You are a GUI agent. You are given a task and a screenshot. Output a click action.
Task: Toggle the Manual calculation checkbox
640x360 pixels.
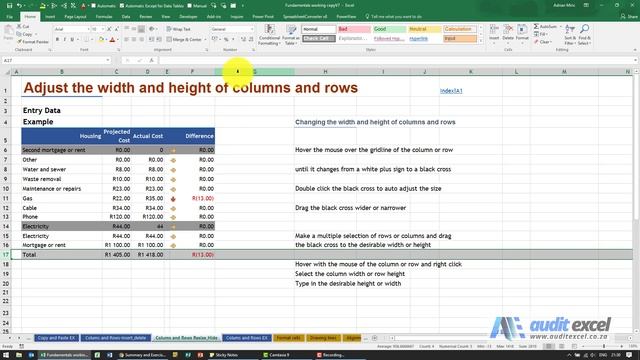click(x=189, y=6)
